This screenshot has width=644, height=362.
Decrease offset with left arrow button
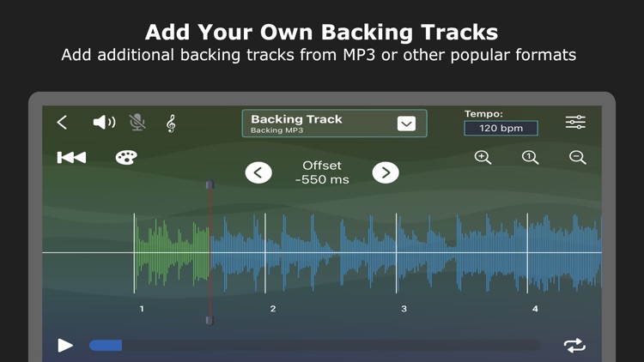click(258, 172)
